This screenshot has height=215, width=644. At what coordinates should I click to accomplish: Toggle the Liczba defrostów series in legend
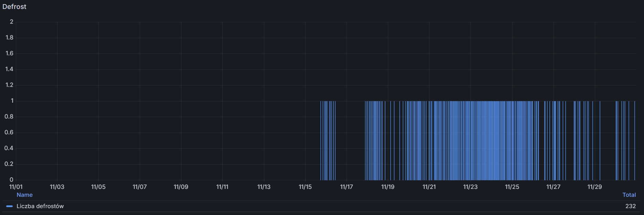pos(40,206)
